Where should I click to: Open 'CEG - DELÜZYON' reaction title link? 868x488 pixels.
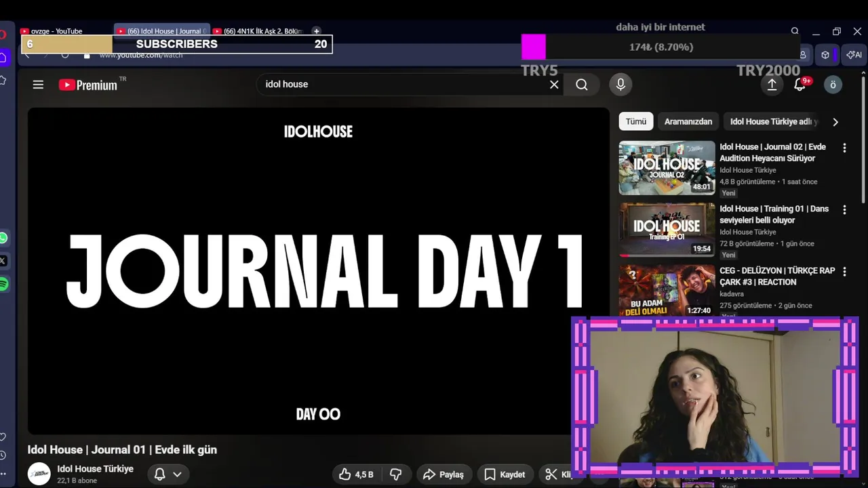point(777,276)
